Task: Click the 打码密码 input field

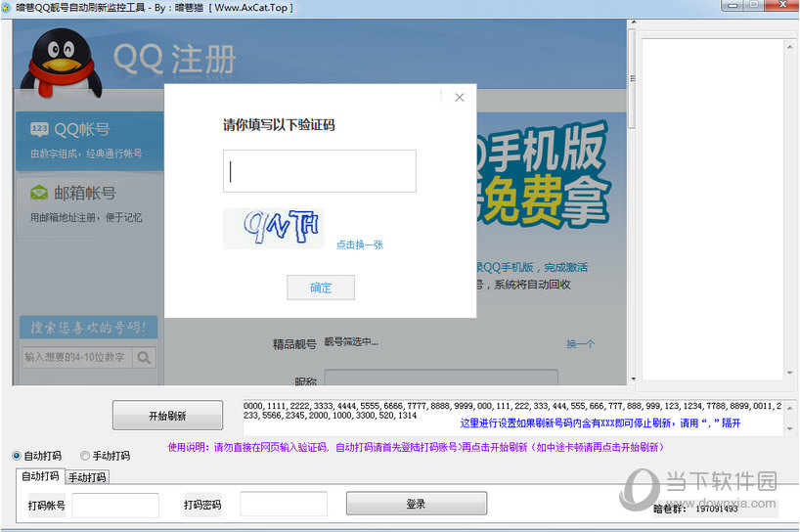Action: (x=284, y=505)
